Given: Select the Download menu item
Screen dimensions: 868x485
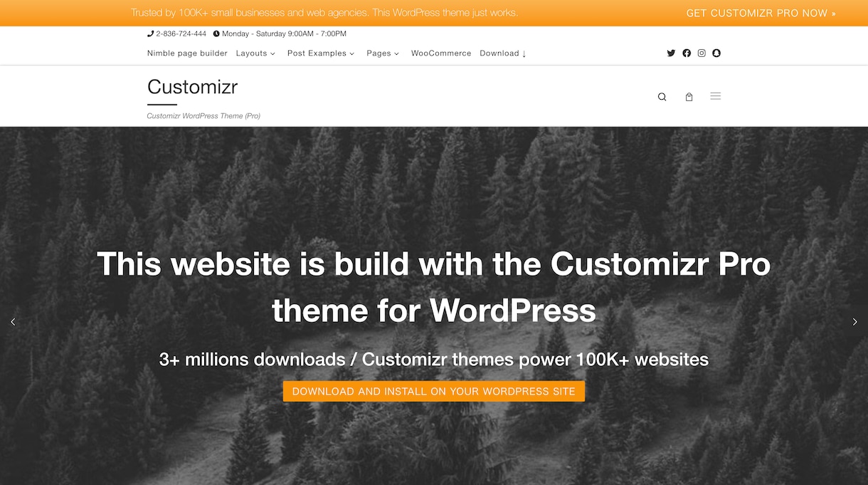Looking at the screenshot, I should click(503, 53).
